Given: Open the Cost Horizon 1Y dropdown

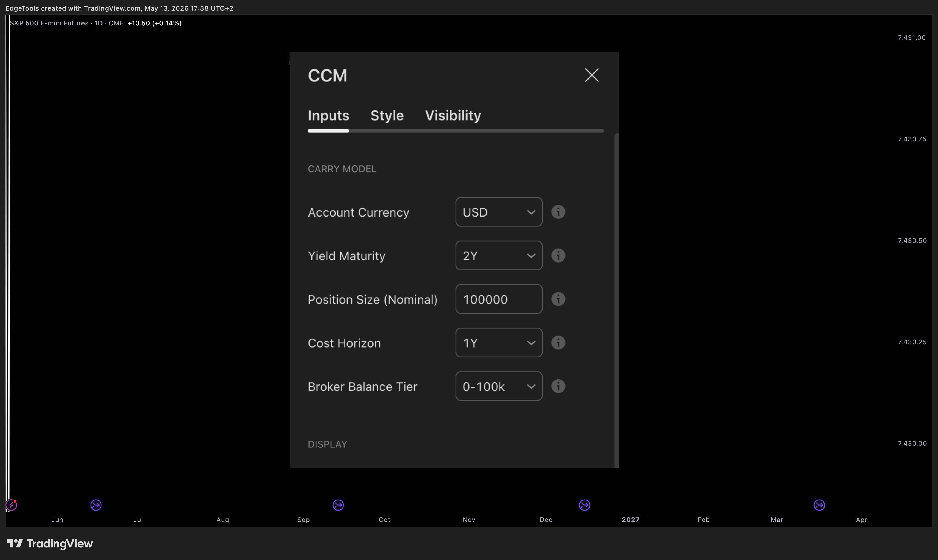Looking at the screenshot, I should pyautogui.click(x=499, y=343).
